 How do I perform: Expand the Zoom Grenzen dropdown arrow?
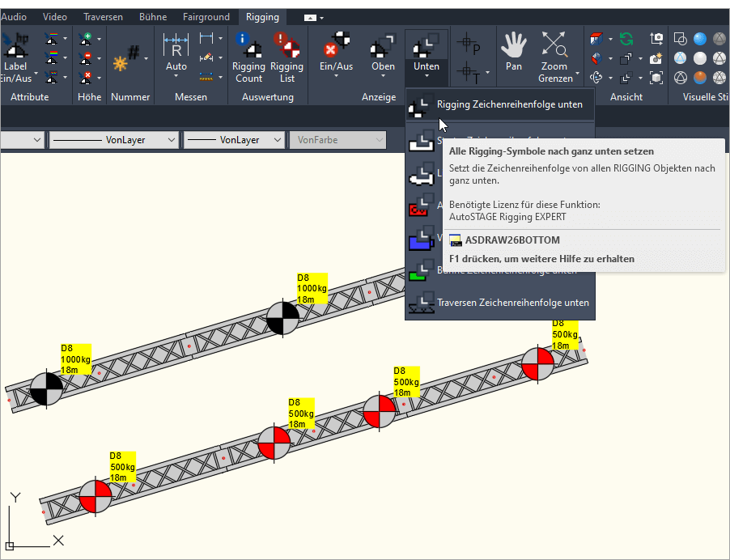(x=577, y=73)
